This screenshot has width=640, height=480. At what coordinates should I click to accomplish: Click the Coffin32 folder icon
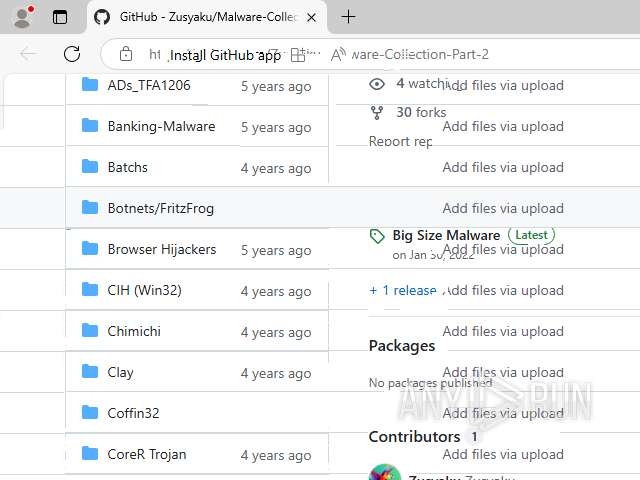coord(90,413)
